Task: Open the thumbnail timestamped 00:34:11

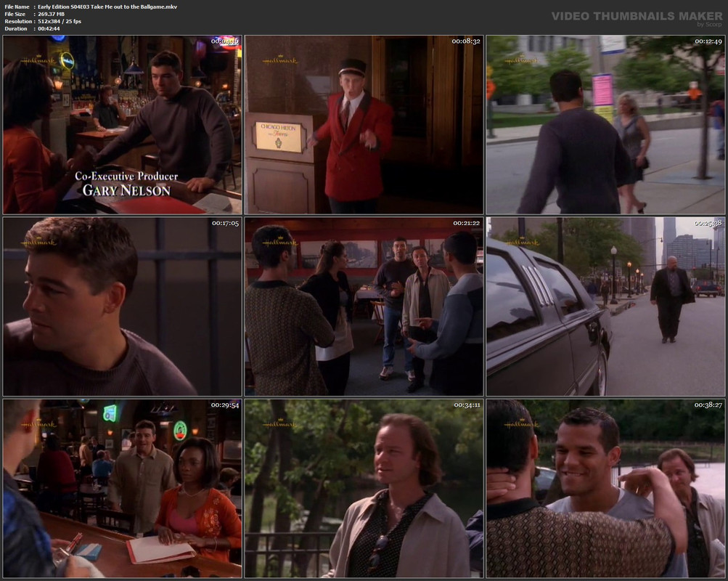Action: point(364,489)
